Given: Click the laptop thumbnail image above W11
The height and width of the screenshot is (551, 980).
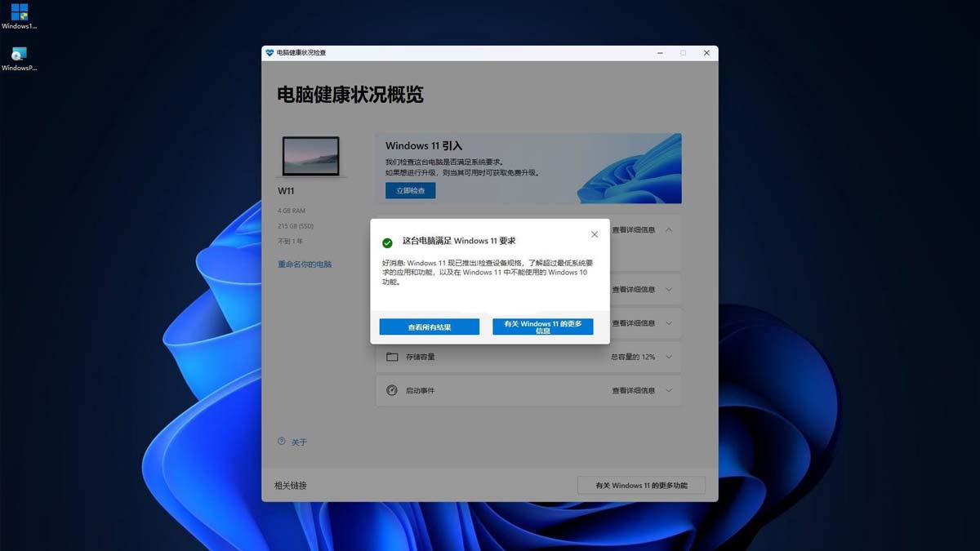Looking at the screenshot, I should (x=310, y=157).
